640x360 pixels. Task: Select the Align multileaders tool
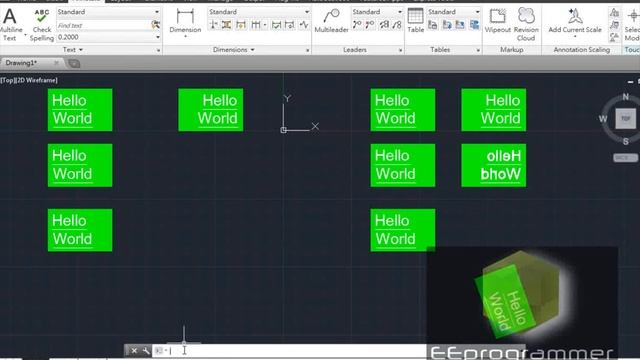384,25
